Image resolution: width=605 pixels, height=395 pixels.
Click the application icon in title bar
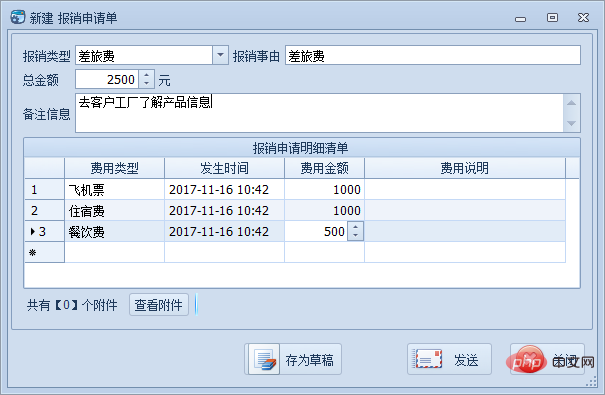tap(17, 17)
